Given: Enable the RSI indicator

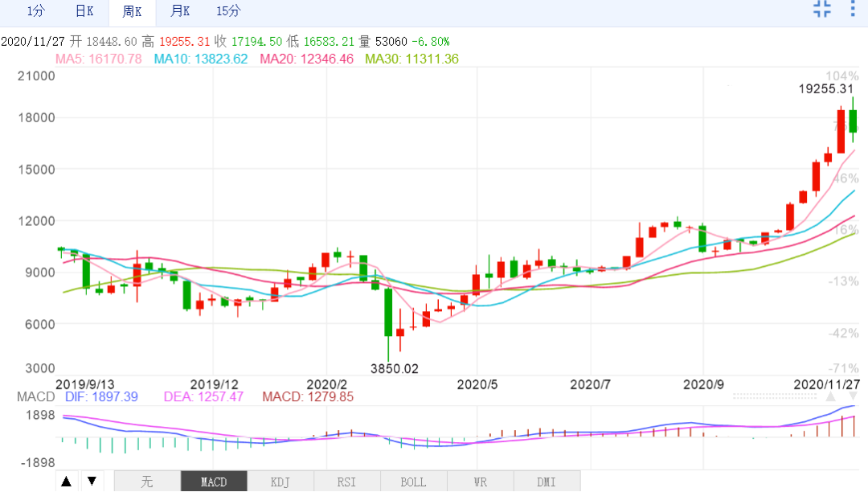Looking at the screenshot, I should pos(346,482).
